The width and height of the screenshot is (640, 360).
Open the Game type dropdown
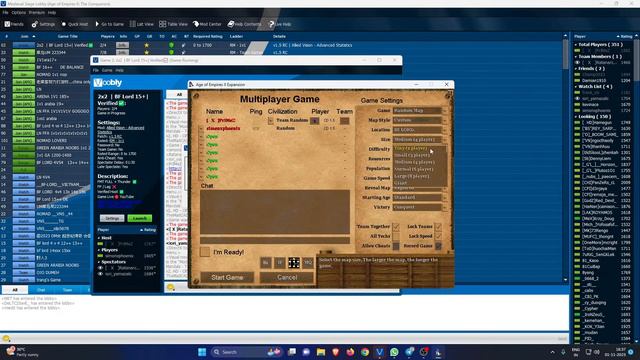point(420,111)
